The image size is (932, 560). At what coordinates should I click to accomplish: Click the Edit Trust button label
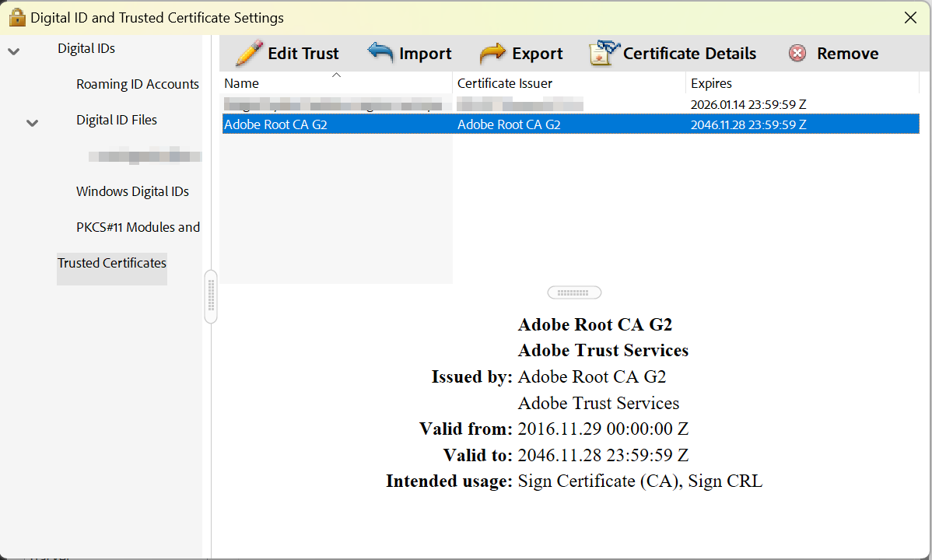(303, 53)
